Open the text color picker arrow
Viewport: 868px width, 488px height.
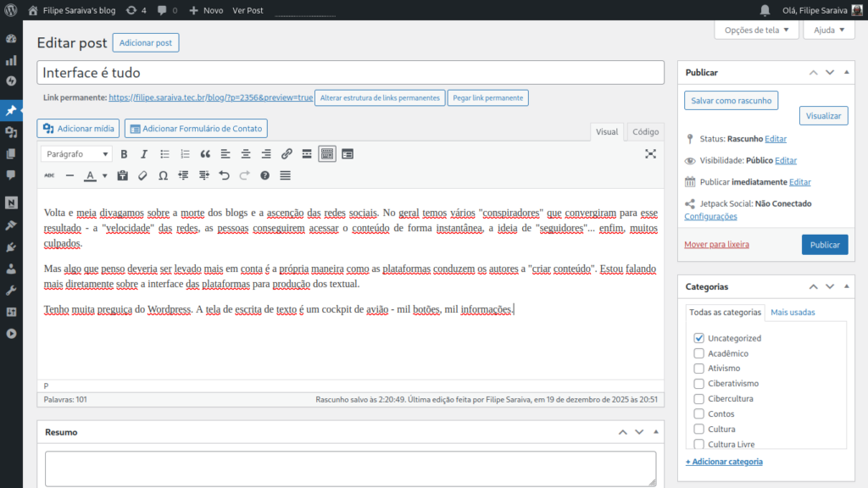tap(104, 176)
